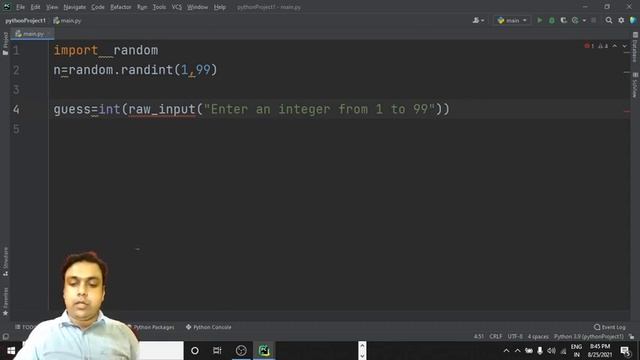Open the Run menu
This screenshot has width=640, height=360.
coord(142,7)
